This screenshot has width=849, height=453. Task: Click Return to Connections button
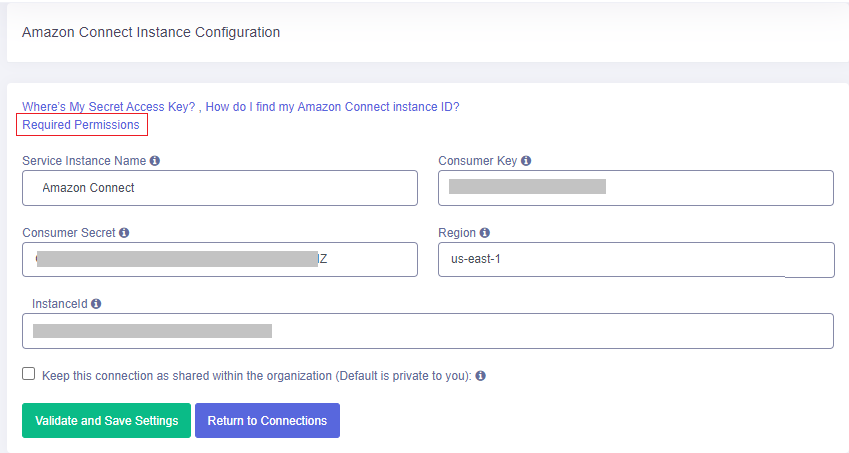point(267,421)
